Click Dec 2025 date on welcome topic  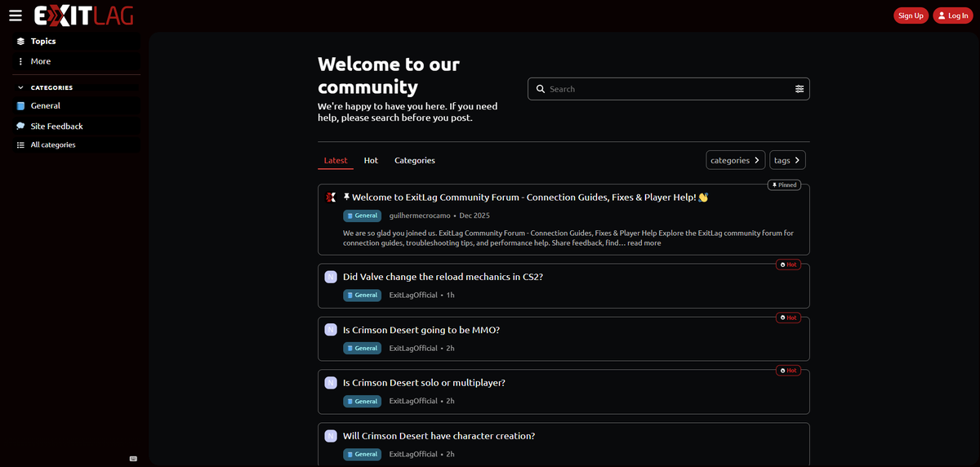pos(474,216)
